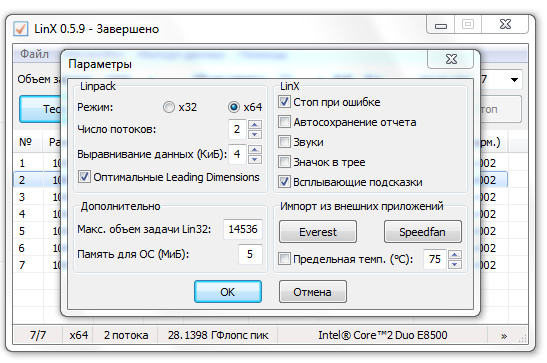
Task: Decrease the temperature limit value
Action: tap(455, 264)
